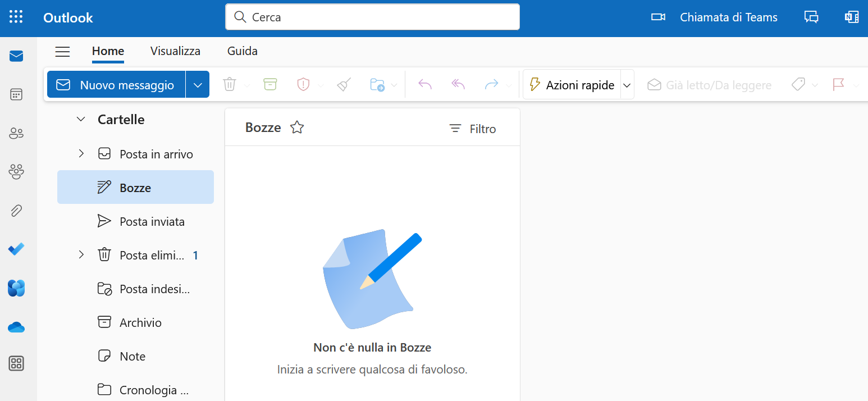Open OneDrive cloud icon in left rail
Image resolution: width=868 pixels, height=401 pixels.
[16, 327]
